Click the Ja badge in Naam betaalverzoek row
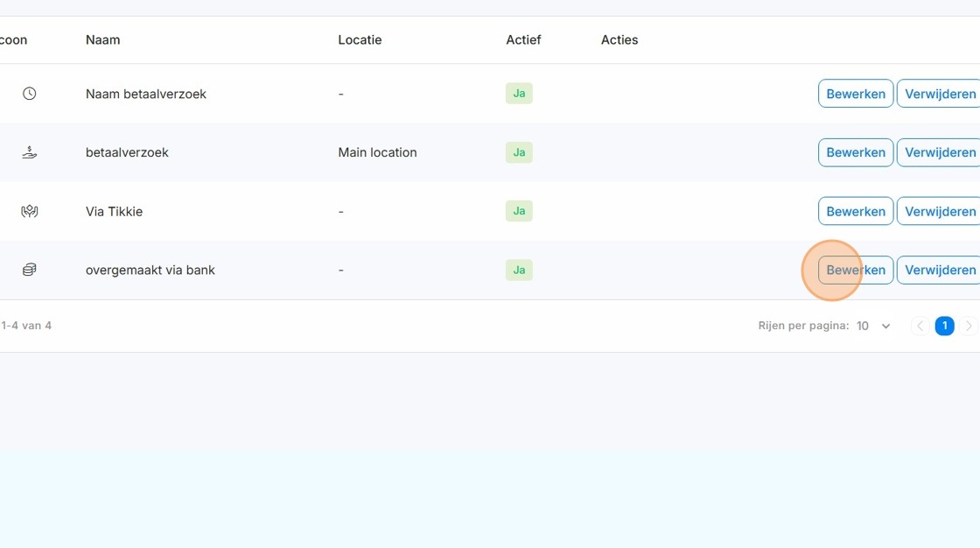 point(519,93)
